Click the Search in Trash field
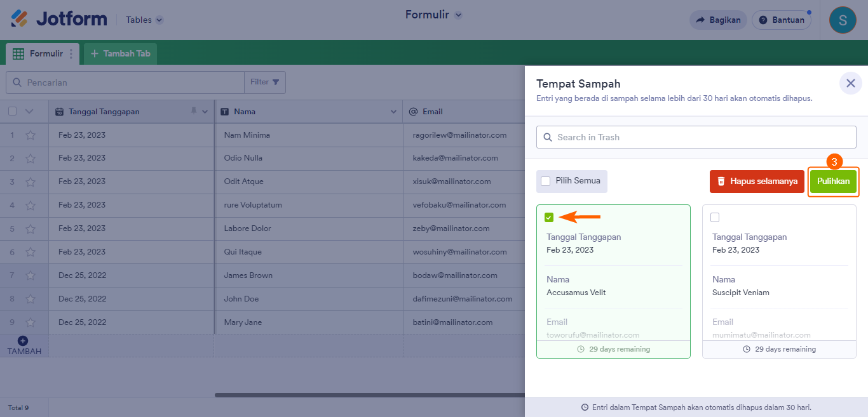 click(x=696, y=137)
